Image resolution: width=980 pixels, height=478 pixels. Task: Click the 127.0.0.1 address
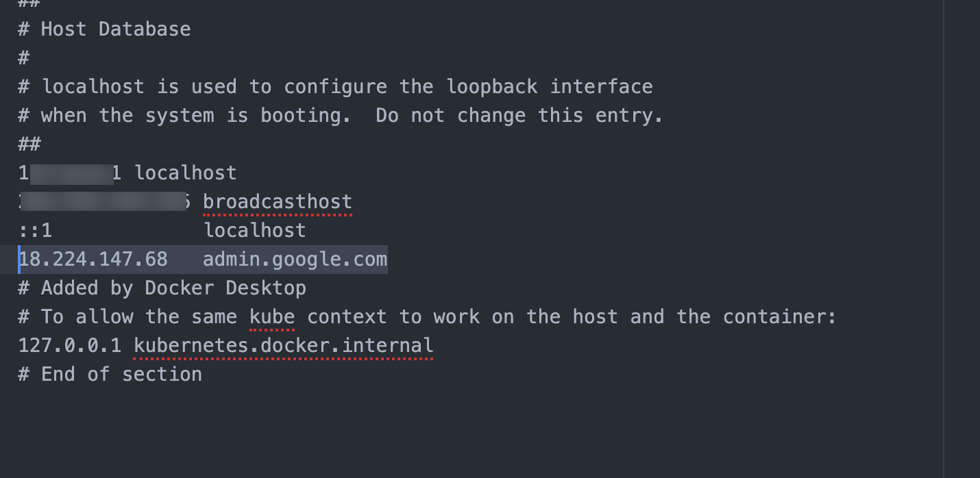click(70, 346)
